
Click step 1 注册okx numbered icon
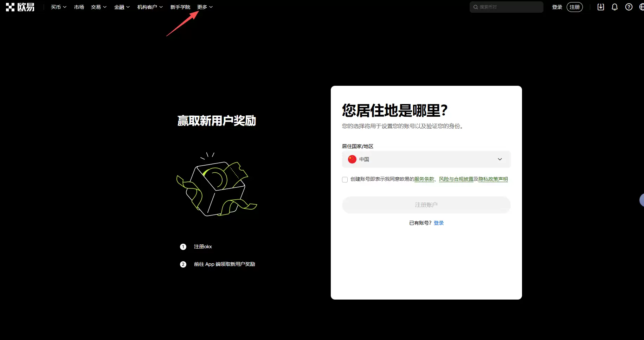(183, 246)
